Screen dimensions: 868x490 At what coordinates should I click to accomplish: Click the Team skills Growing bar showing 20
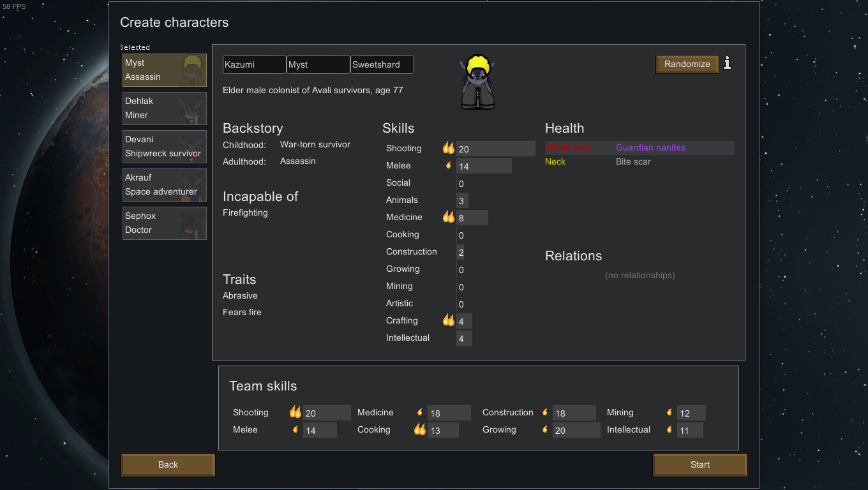(x=576, y=430)
